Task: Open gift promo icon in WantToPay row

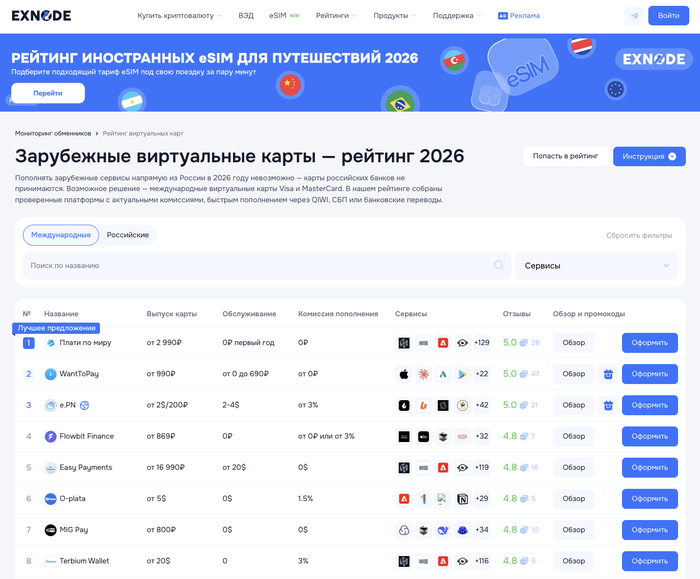Action: (x=608, y=374)
